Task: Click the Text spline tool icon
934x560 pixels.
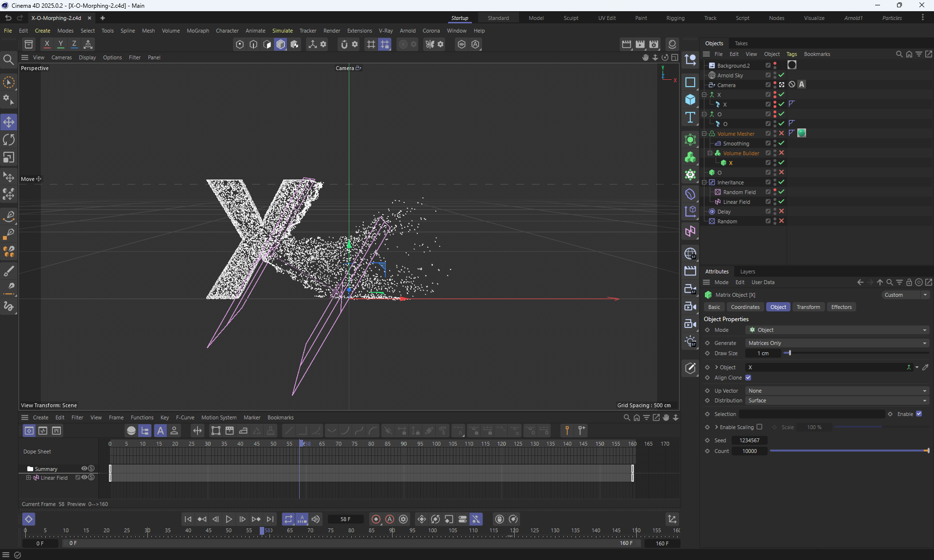Action: point(690,117)
